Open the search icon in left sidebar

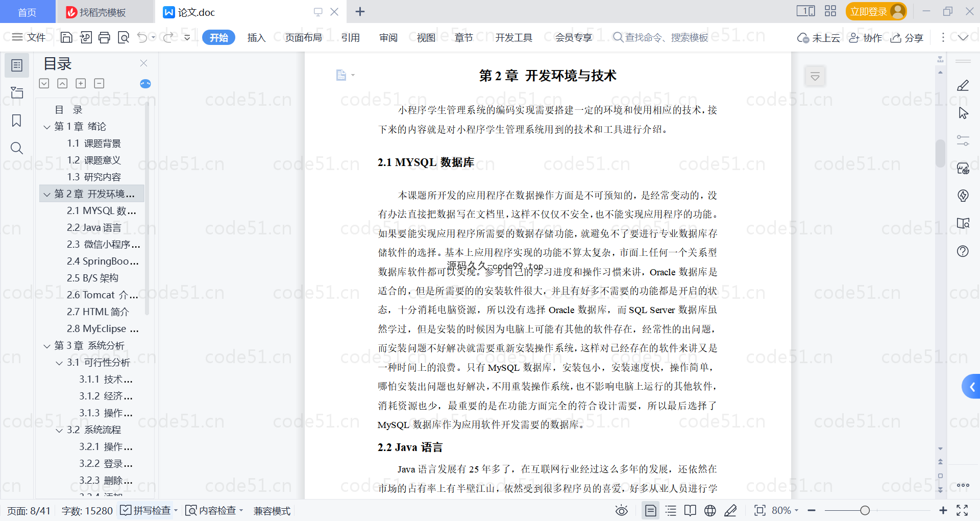pos(17,148)
